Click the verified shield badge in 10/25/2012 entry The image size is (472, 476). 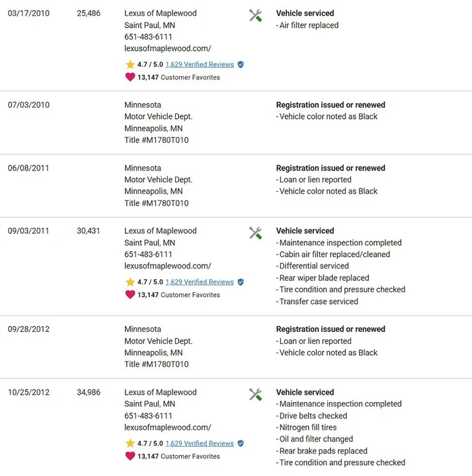click(x=241, y=443)
